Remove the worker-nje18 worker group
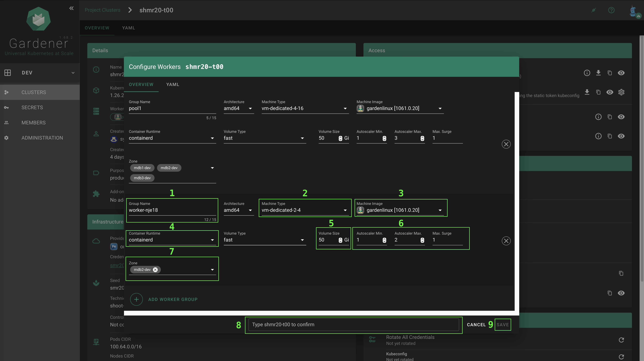The height and width of the screenshot is (361, 644). tap(506, 241)
